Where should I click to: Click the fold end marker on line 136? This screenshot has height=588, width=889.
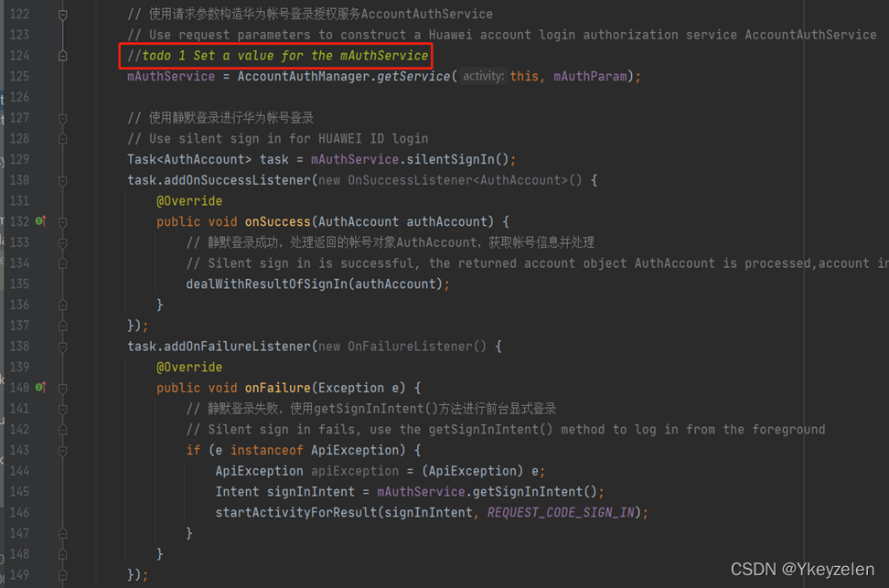coord(63,305)
